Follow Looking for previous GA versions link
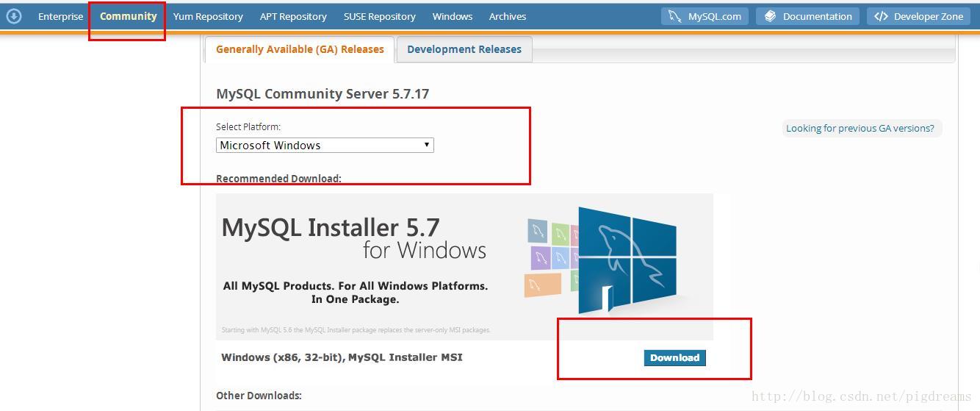 coord(860,128)
